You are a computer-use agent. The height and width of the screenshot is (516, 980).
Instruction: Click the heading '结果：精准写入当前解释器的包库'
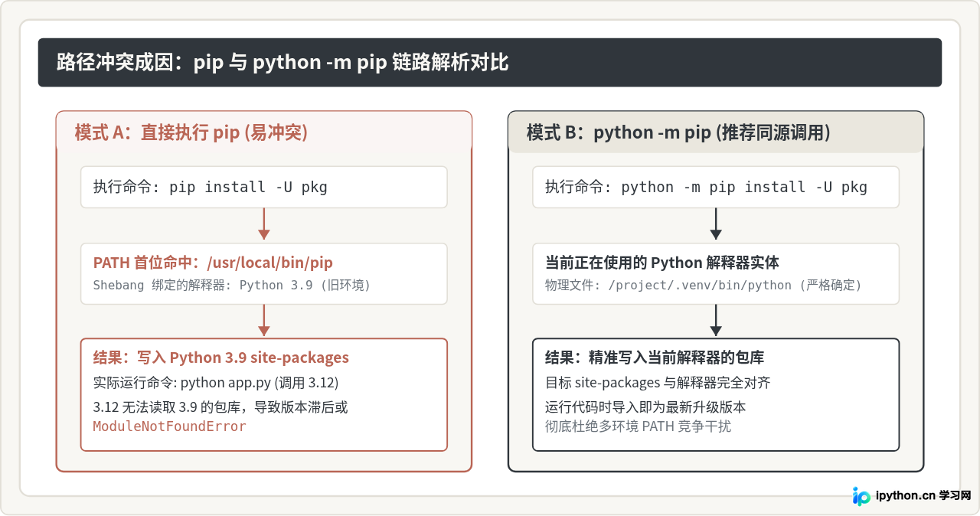(655, 358)
